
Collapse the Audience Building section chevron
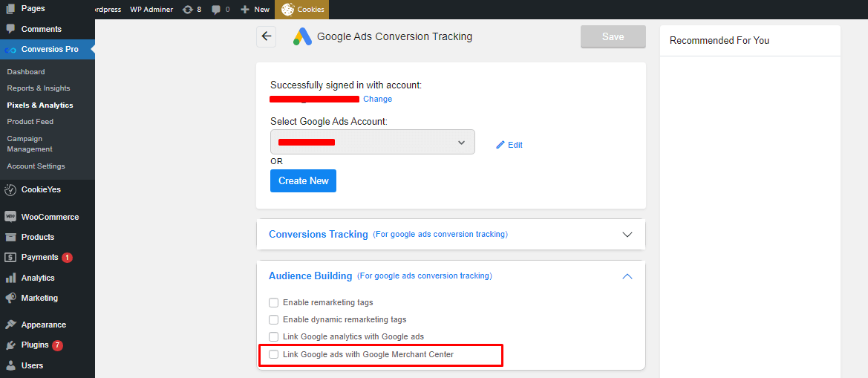tap(627, 276)
